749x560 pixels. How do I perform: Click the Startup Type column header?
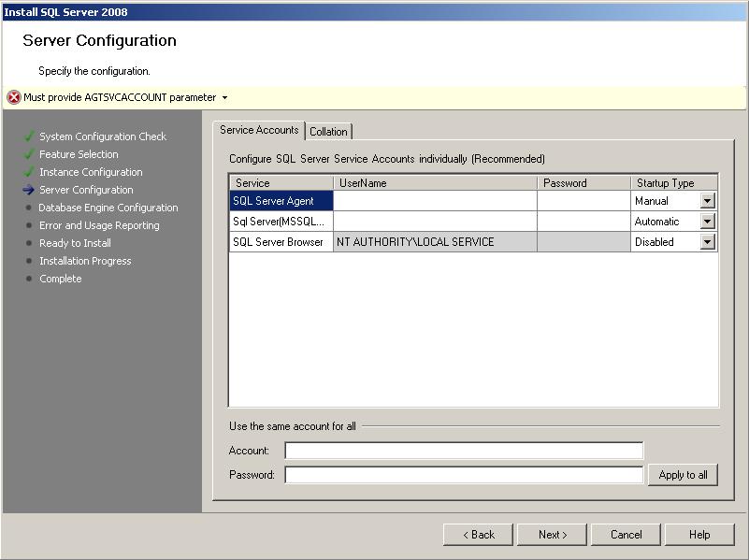coord(674,183)
